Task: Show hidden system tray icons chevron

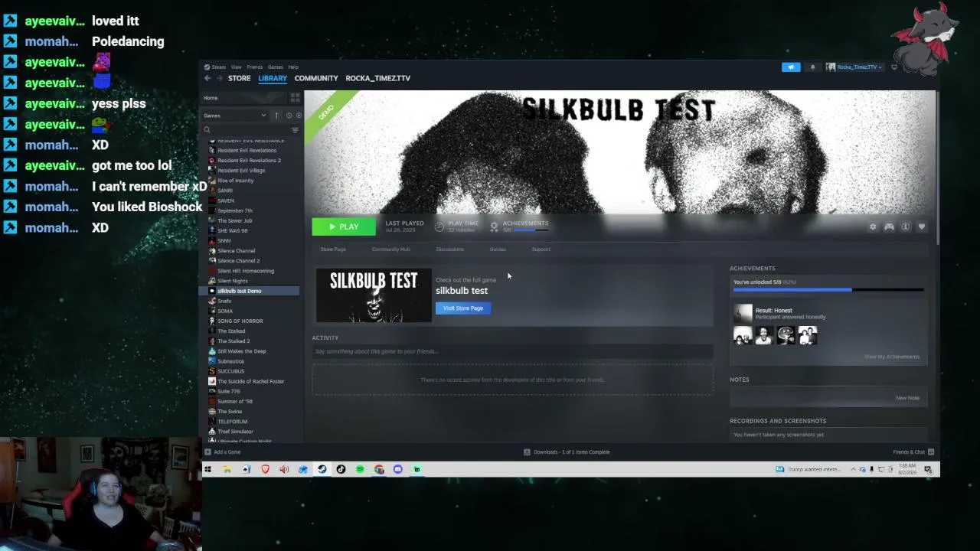Action: coord(853,469)
